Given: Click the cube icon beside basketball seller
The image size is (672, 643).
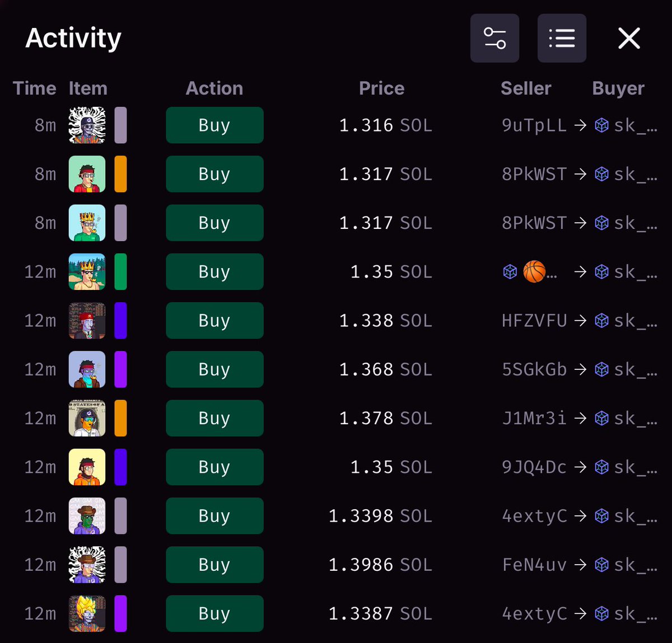Looking at the screenshot, I should coord(510,272).
